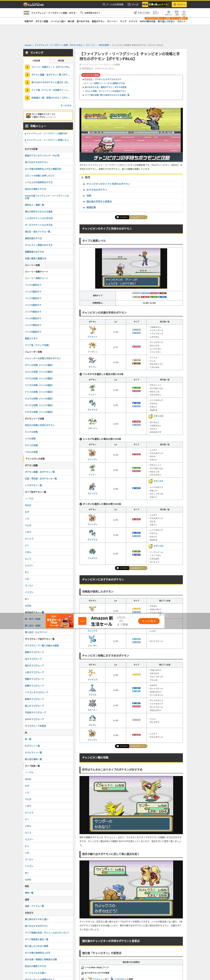Switch to the 掲示板 tab
The height and width of the screenshot is (980, 210).
coord(61,60)
